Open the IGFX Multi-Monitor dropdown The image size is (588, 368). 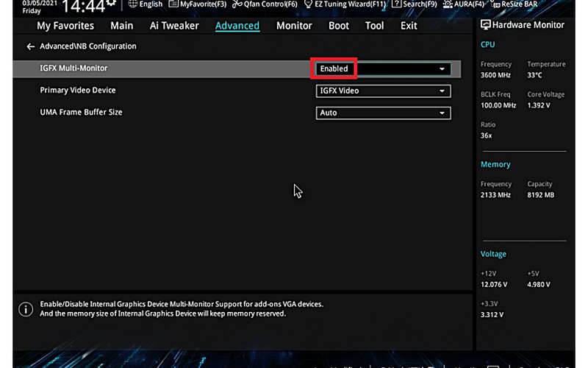[383, 68]
